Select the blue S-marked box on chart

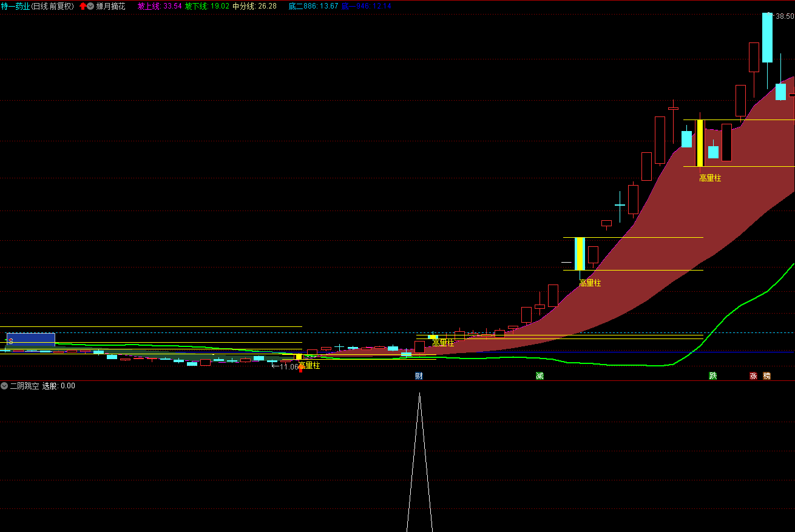30,340
